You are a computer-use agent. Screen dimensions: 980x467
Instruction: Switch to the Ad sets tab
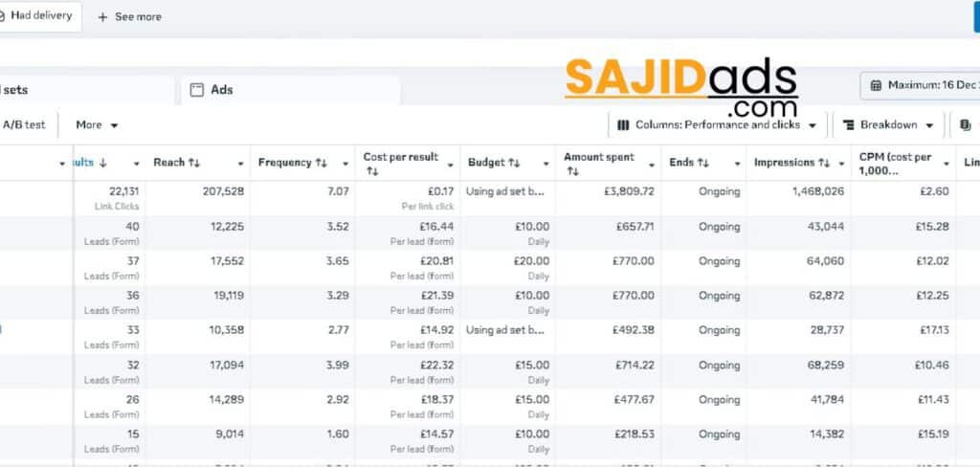point(16,90)
